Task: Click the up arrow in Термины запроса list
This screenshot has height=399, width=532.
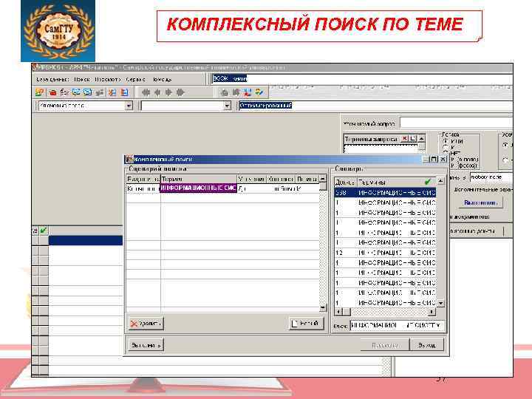Action: pyautogui.click(x=421, y=138)
